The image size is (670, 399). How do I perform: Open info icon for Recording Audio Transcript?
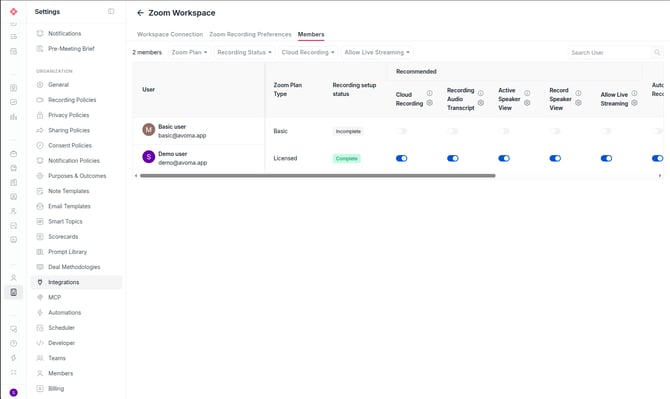coord(481,93)
